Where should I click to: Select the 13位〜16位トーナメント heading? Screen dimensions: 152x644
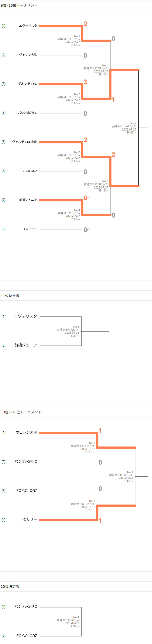tap(21, 412)
